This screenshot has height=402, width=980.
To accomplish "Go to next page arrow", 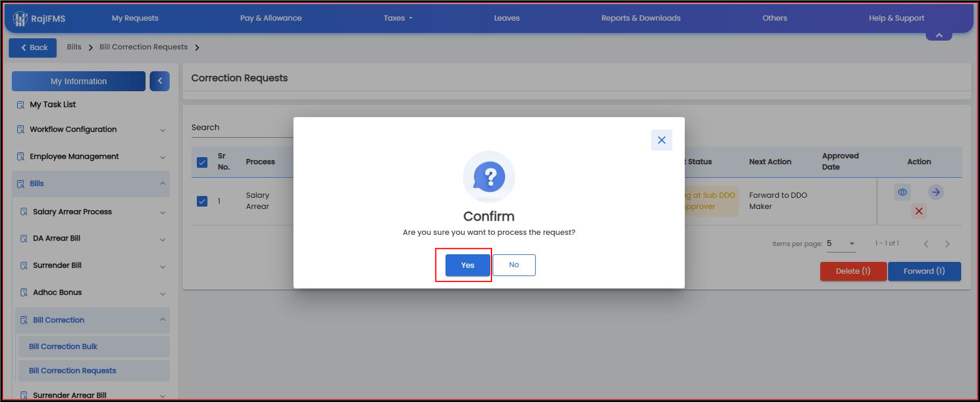I will tap(948, 244).
